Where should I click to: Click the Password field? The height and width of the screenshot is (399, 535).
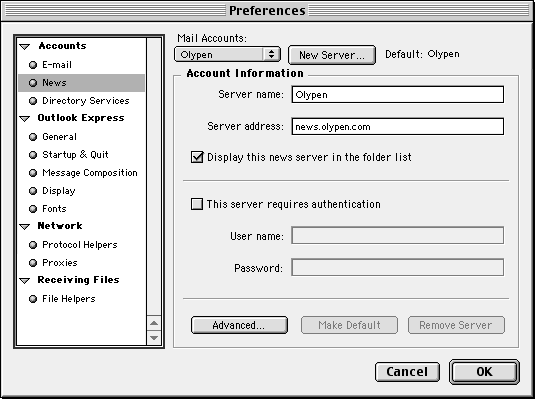[397, 267]
